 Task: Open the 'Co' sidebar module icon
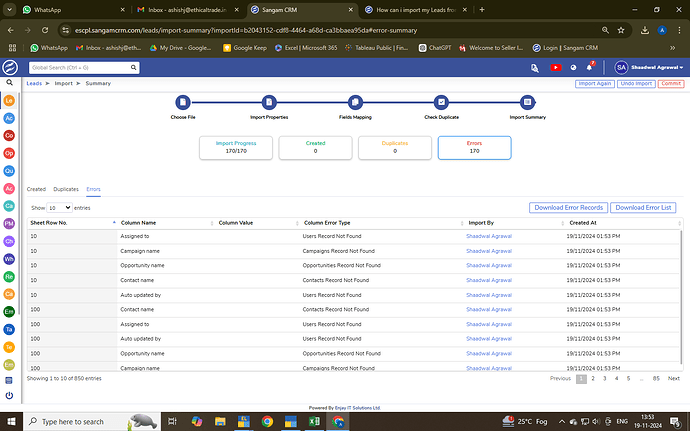[x=9, y=136]
